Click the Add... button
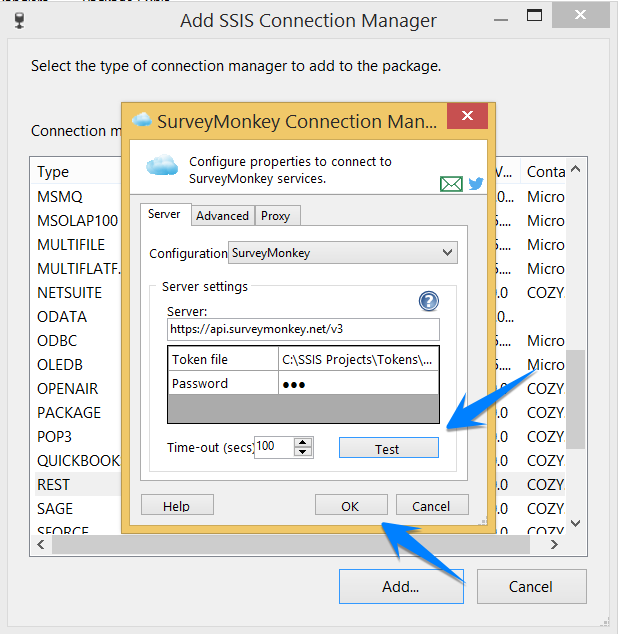 coord(401,587)
